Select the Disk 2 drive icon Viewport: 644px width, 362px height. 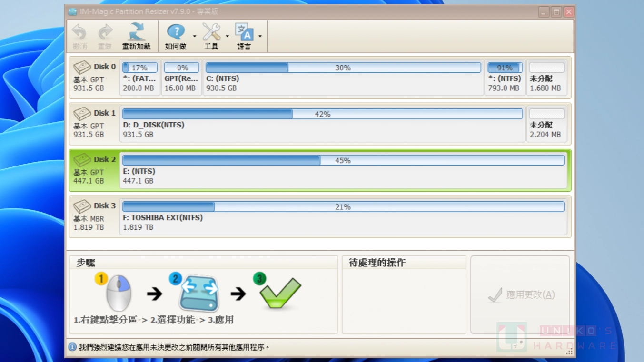(x=82, y=160)
